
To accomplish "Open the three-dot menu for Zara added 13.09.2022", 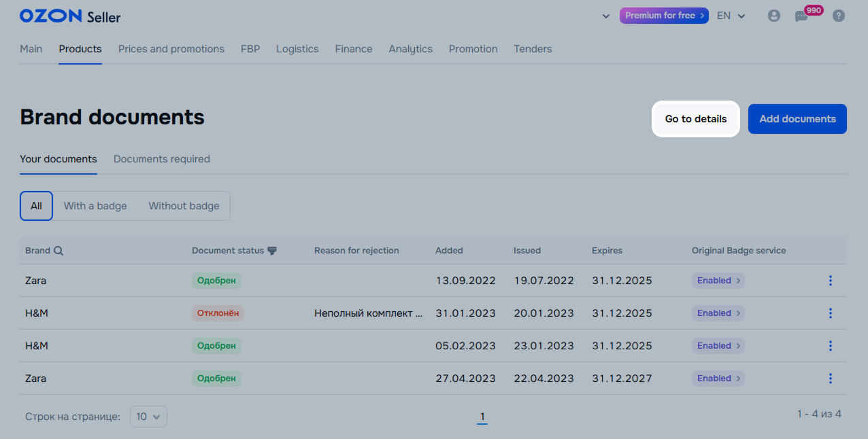I will (x=831, y=281).
